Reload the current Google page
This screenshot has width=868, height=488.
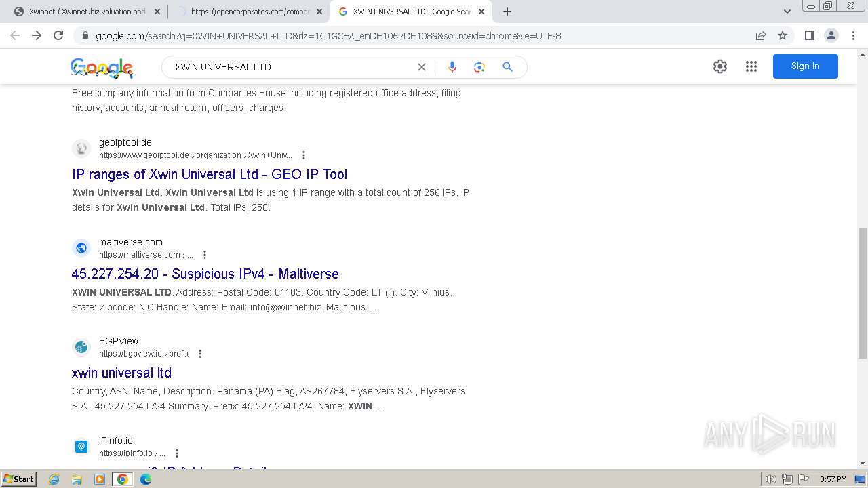coord(58,35)
